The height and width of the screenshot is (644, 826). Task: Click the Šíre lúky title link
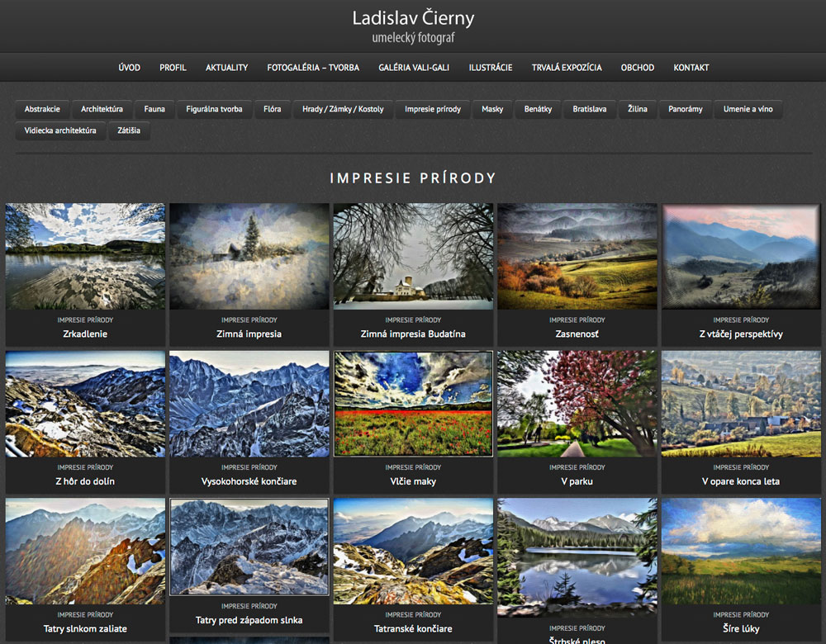tap(741, 629)
